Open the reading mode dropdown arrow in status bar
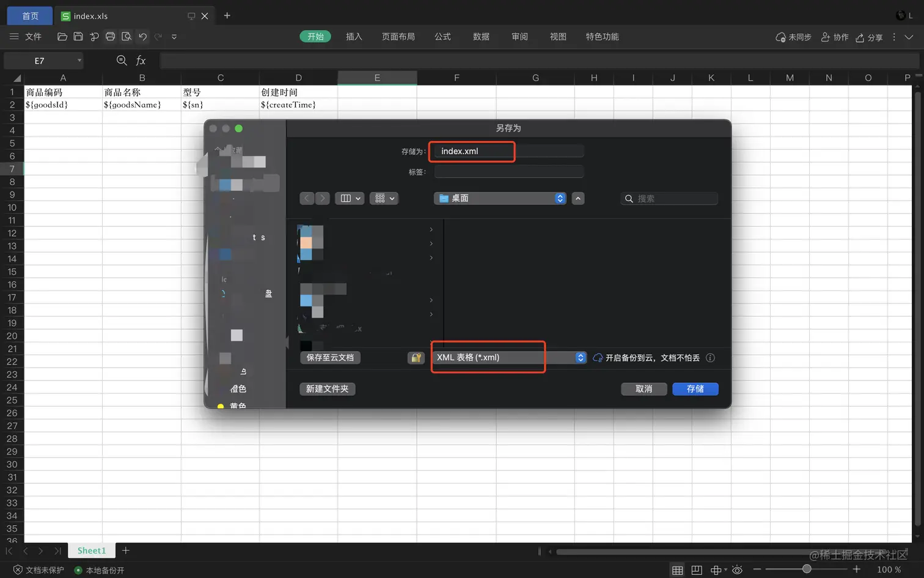Screen dimensions: 924x578 pyautogui.click(x=725, y=570)
